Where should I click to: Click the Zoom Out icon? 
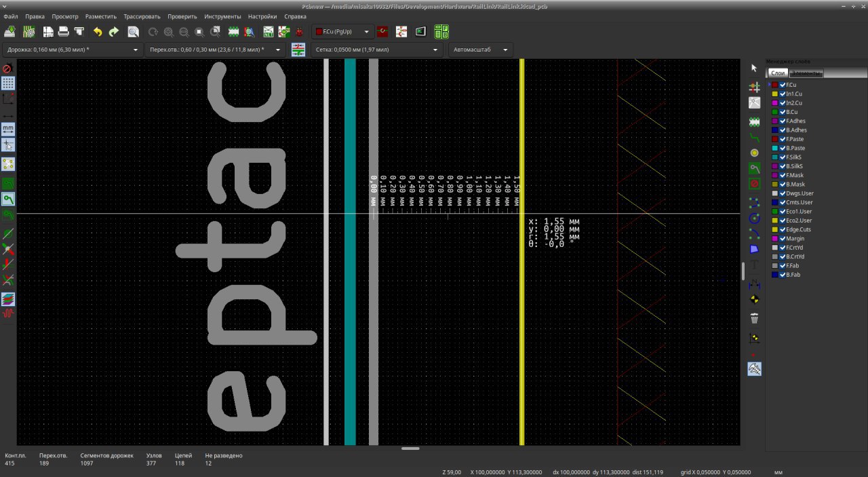click(x=184, y=32)
